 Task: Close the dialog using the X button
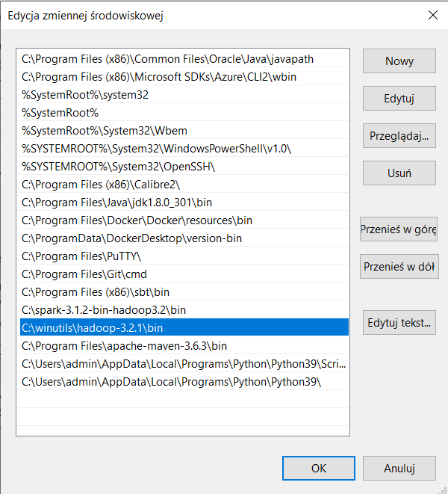432,15
